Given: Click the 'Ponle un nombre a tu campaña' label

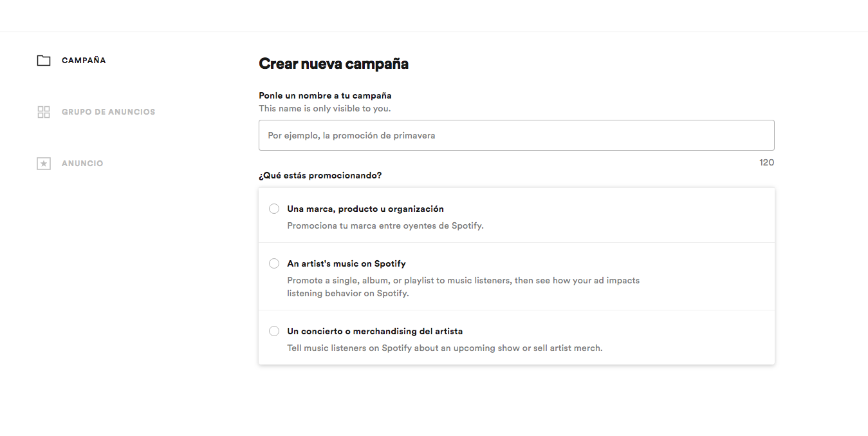Looking at the screenshot, I should 325,95.
